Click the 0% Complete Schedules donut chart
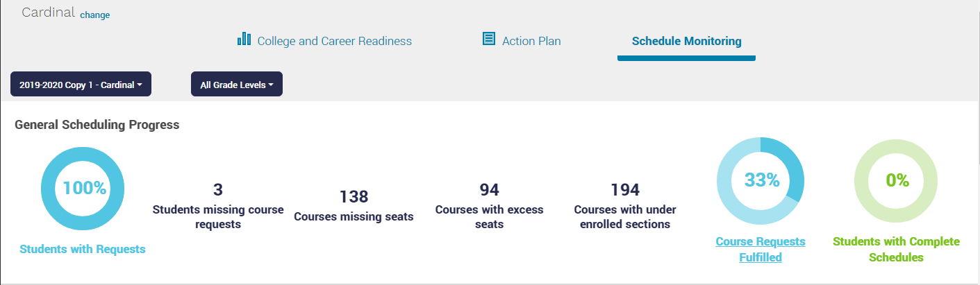This screenshot has width=980, height=285. [896, 180]
